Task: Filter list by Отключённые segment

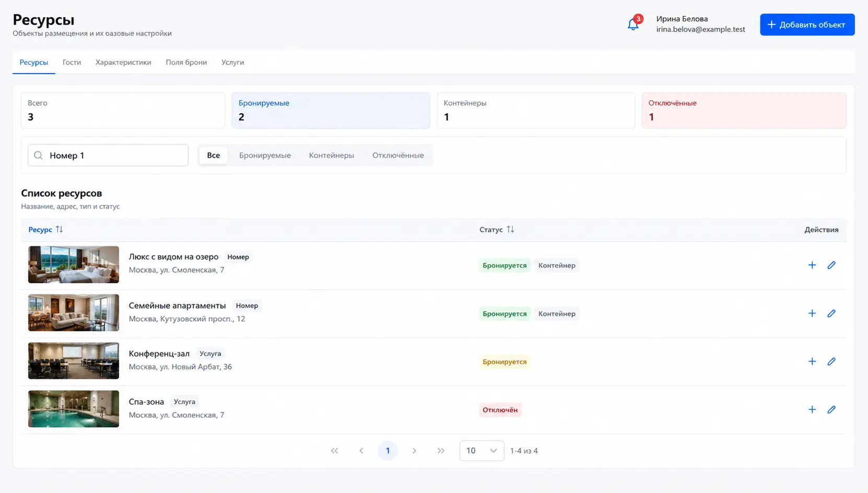Action: (398, 155)
